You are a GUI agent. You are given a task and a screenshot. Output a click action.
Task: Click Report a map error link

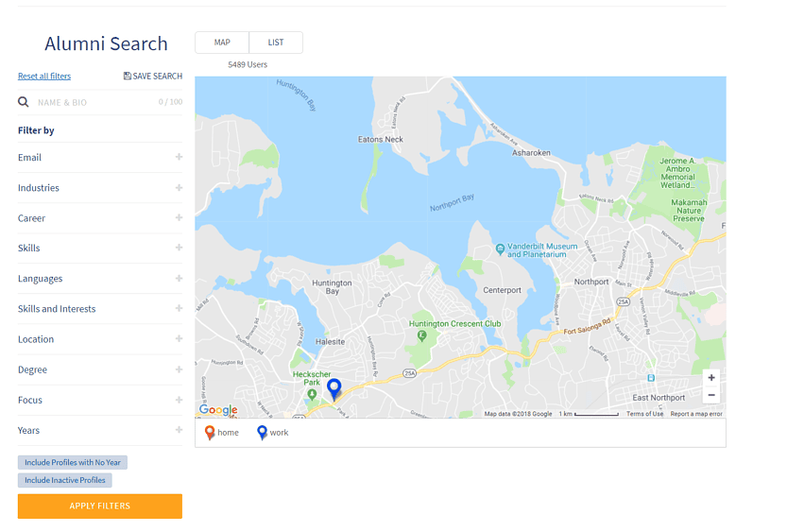point(696,414)
